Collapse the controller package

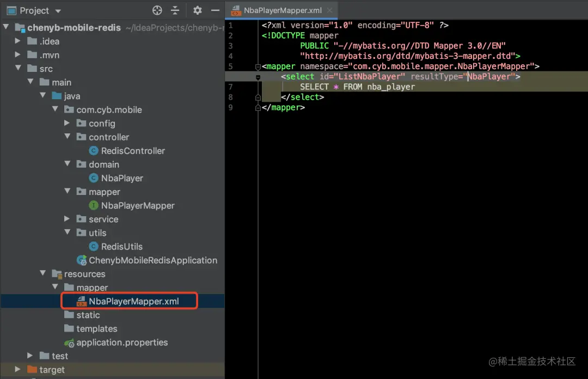68,136
